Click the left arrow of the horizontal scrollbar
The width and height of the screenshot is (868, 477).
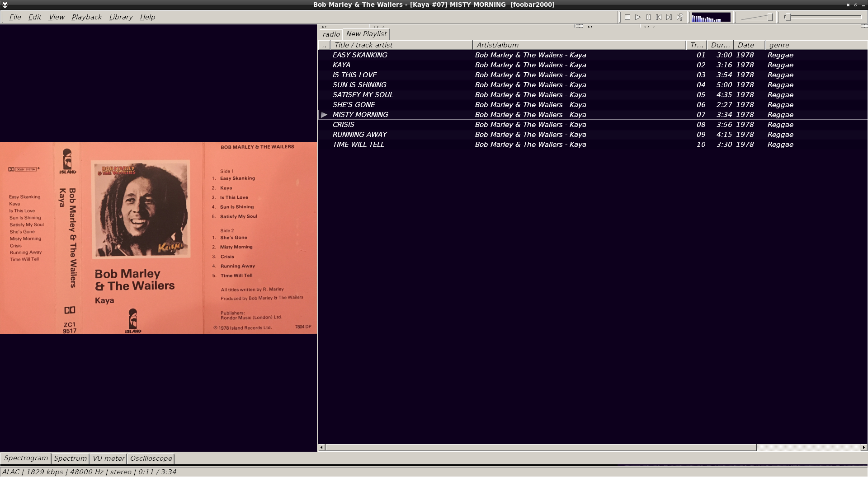321,448
